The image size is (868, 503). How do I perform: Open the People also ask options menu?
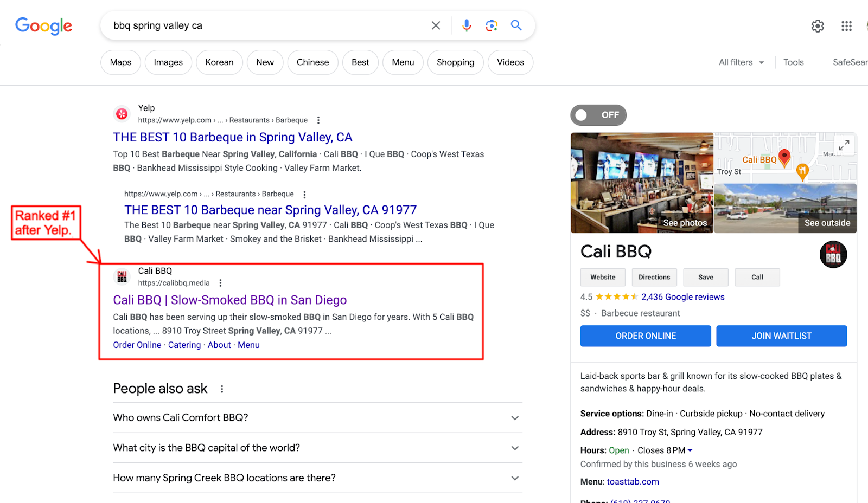pos(222,389)
